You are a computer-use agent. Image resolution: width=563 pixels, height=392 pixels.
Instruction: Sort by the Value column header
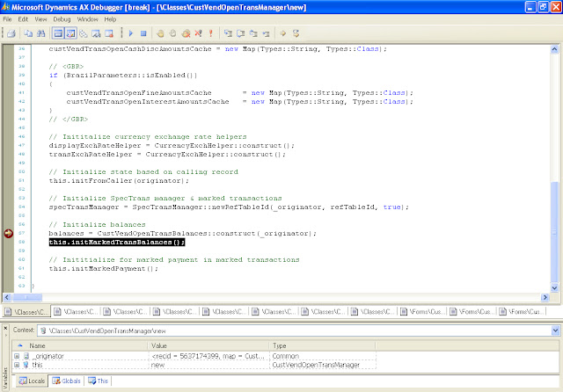tap(208, 345)
